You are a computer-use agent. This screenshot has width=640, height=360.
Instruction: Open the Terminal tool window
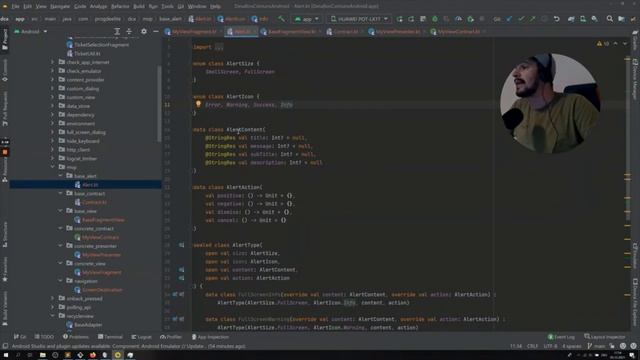pos(110,337)
